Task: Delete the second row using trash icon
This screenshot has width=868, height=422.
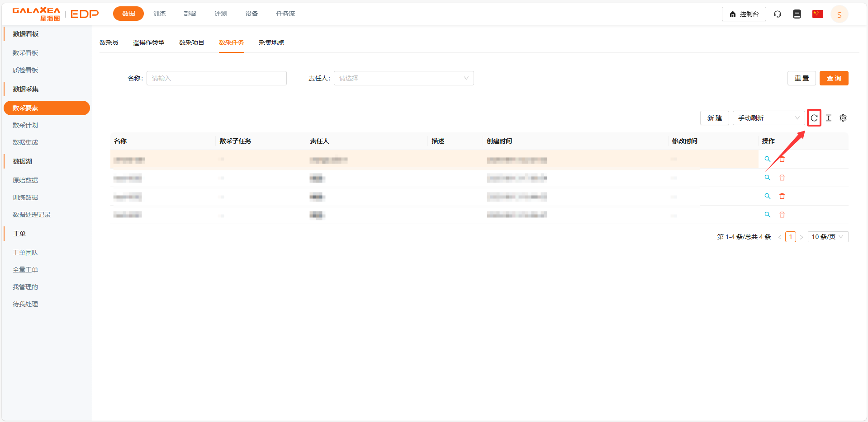Action: click(782, 178)
